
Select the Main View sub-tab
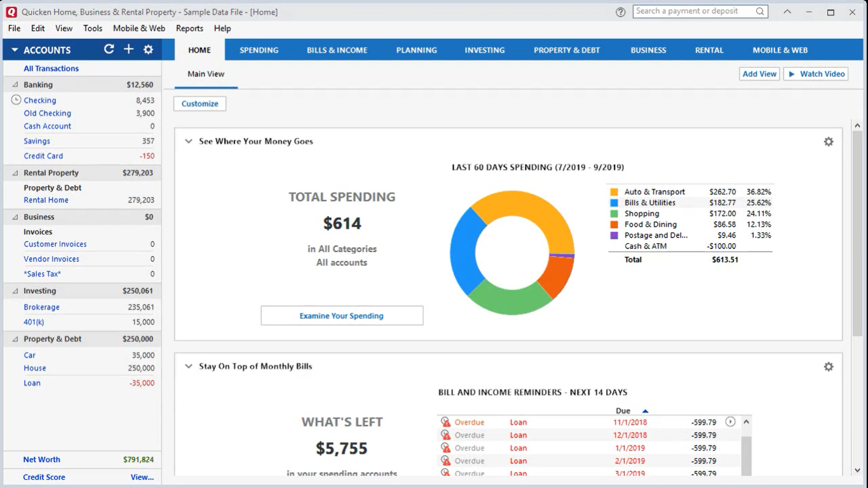click(x=206, y=74)
